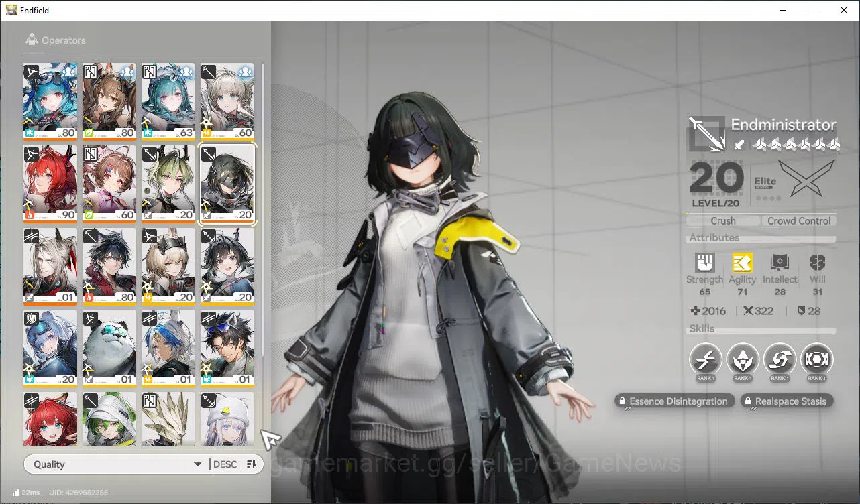Click the shield class icon on bear-hood card

coord(32,318)
